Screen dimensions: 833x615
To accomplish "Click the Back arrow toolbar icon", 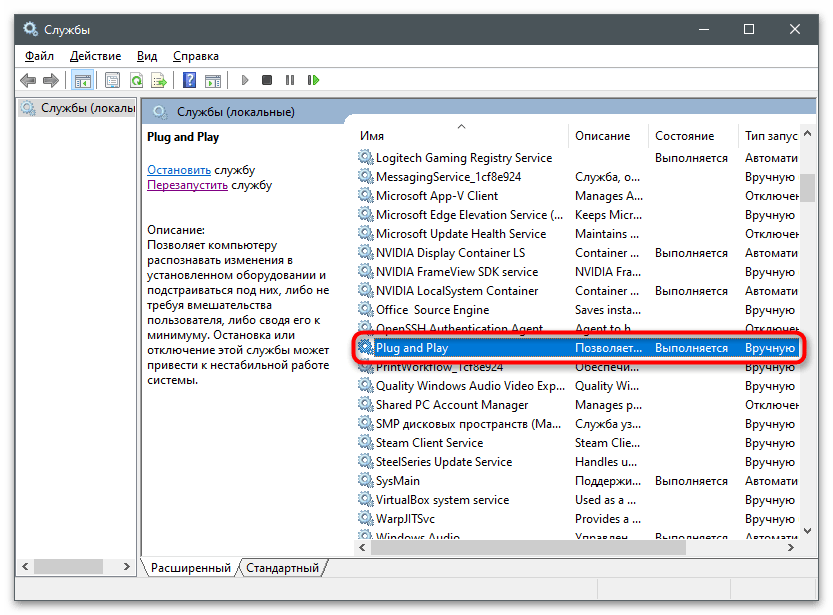I will pyautogui.click(x=27, y=80).
